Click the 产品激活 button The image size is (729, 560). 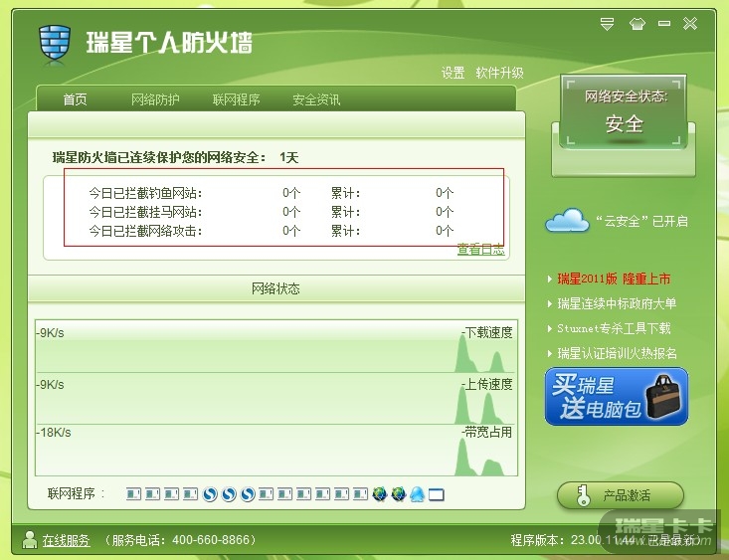click(621, 495)
